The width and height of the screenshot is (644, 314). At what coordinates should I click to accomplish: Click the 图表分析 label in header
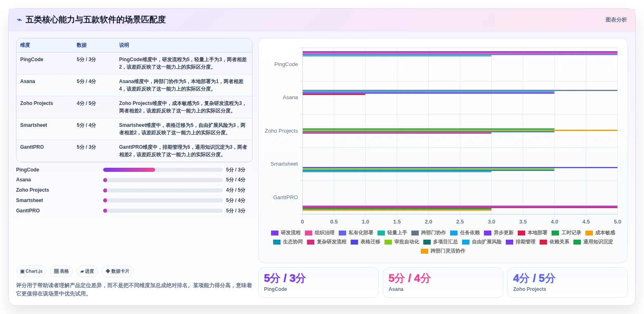coord(616,20)
